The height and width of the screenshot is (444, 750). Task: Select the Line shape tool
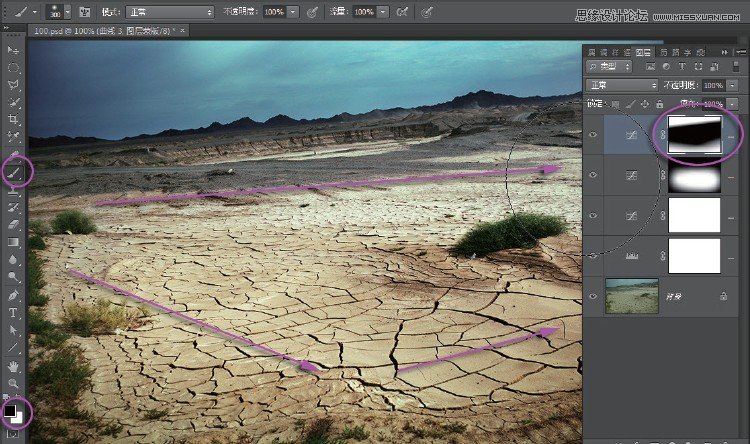coord(13,348)
